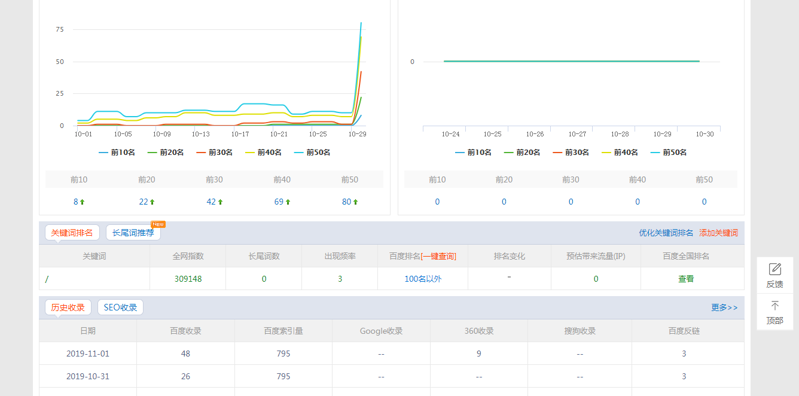Click the 百度索引量 column header
Image resolution: width=799 pixels, height=396 pixels.
click(283, 331)
